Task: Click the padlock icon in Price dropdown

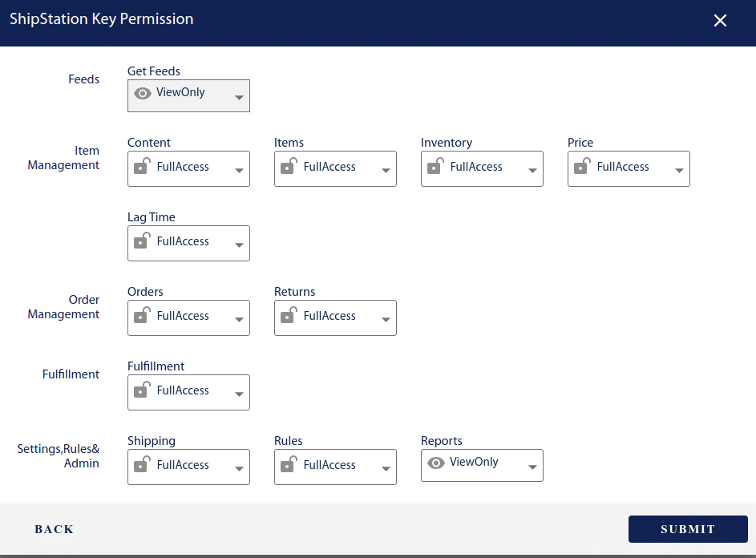Action: [x=583, y=167]
